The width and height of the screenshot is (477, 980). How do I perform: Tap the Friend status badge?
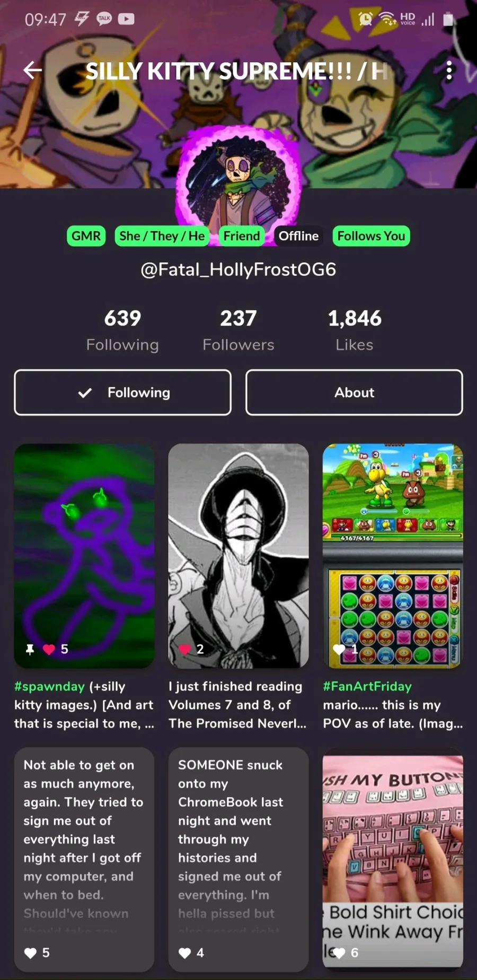click(x=242, y=236)
